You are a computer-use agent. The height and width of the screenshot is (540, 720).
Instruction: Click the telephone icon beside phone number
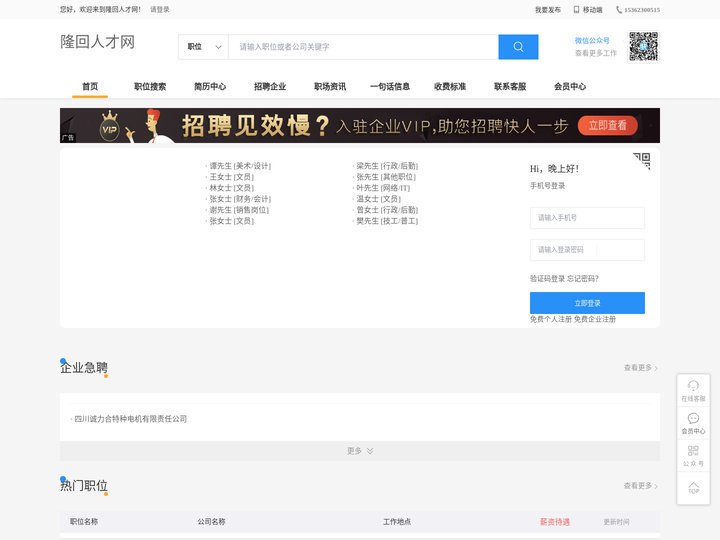tap(619, 9)
